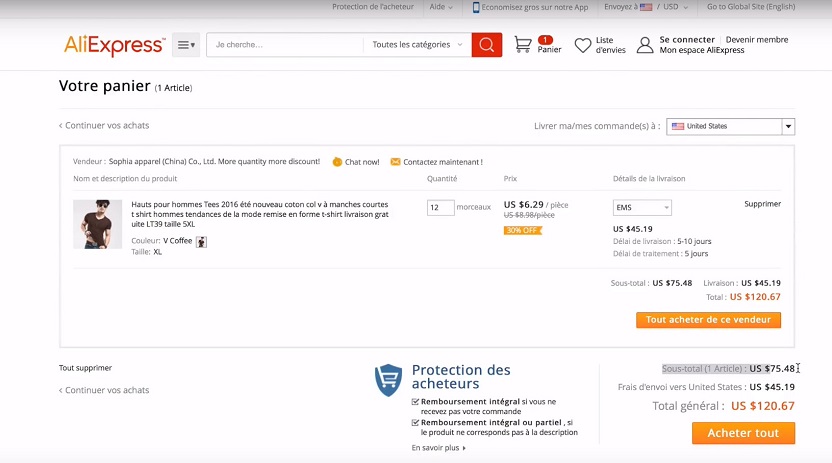Click the mobile app phone icon
Viewport: 832px width, 463px height.
click(476, 7)
